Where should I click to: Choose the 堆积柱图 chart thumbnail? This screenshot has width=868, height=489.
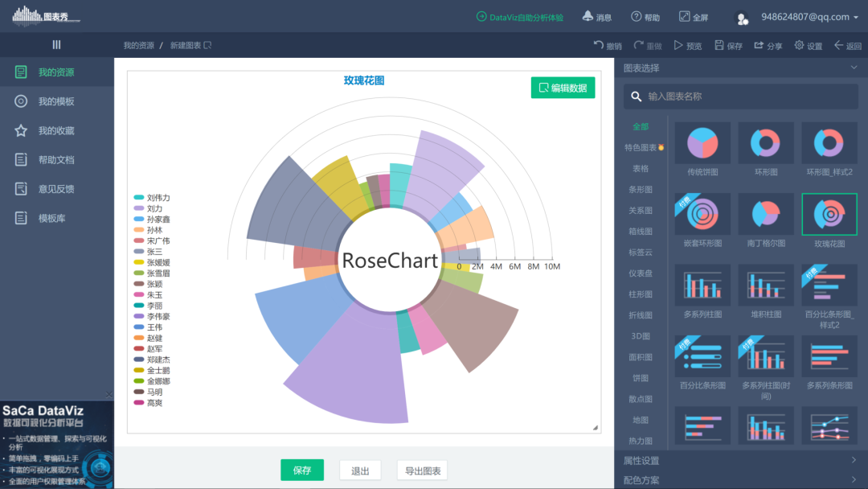click(766, 286)
